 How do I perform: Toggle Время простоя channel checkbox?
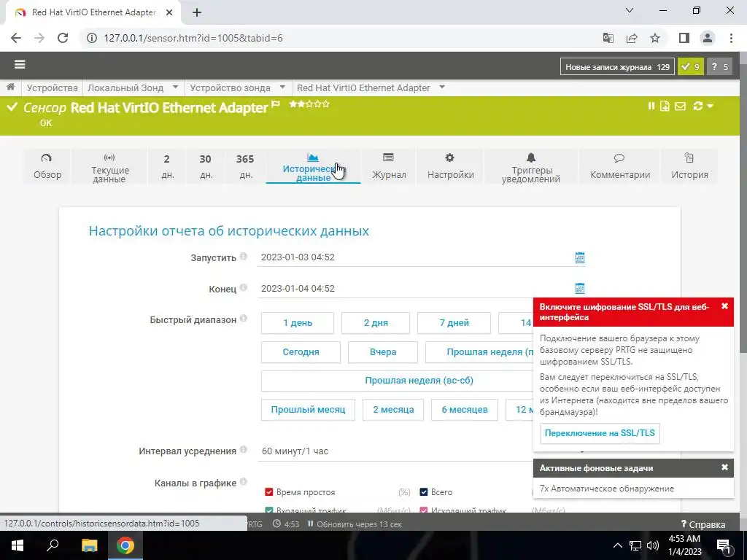click(x=268, y=492)
